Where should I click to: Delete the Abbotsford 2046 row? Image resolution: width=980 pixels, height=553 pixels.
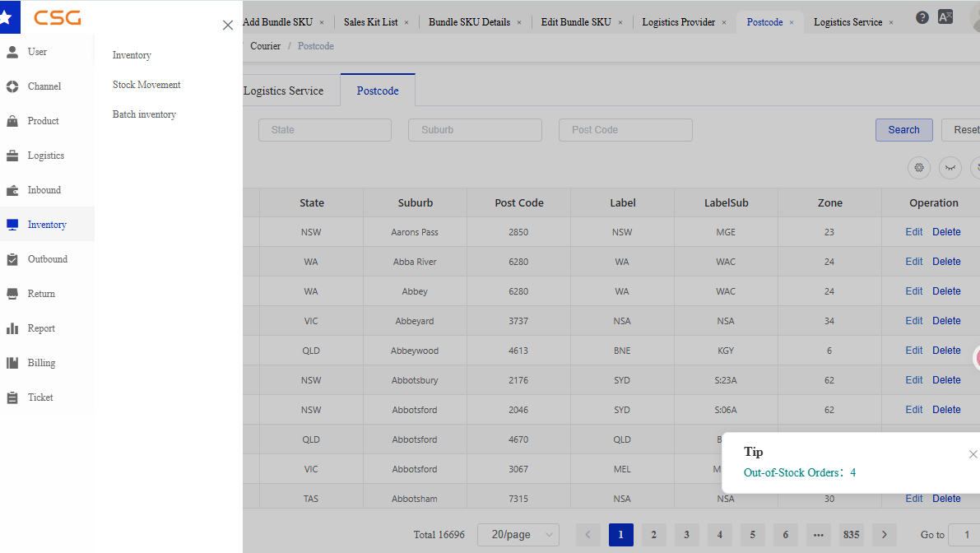[946, 410]
